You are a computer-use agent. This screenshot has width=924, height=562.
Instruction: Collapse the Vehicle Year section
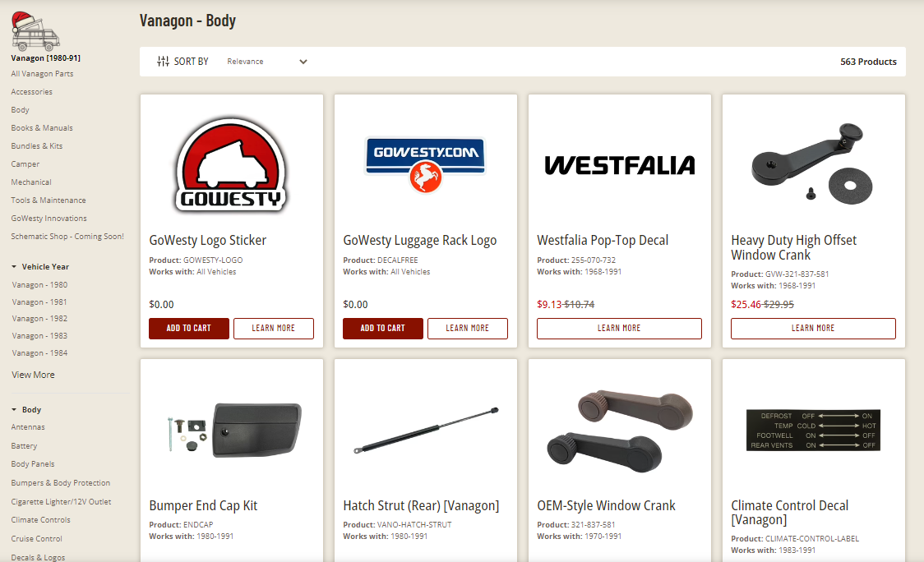(x=40, y=267)
